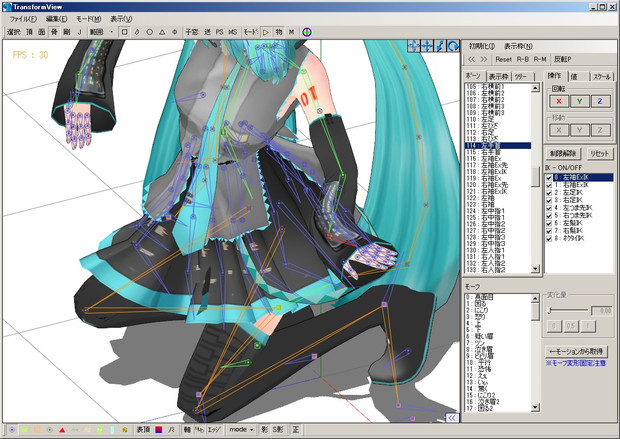Uncheck the 8 : ネクタイIK checkbox
Screen dimensions: 620x439
(x=549, y=238)
